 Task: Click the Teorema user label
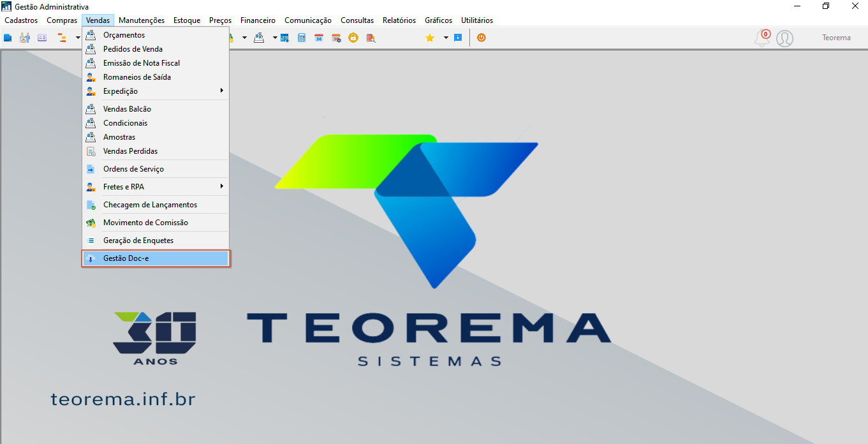pos(836,38)
